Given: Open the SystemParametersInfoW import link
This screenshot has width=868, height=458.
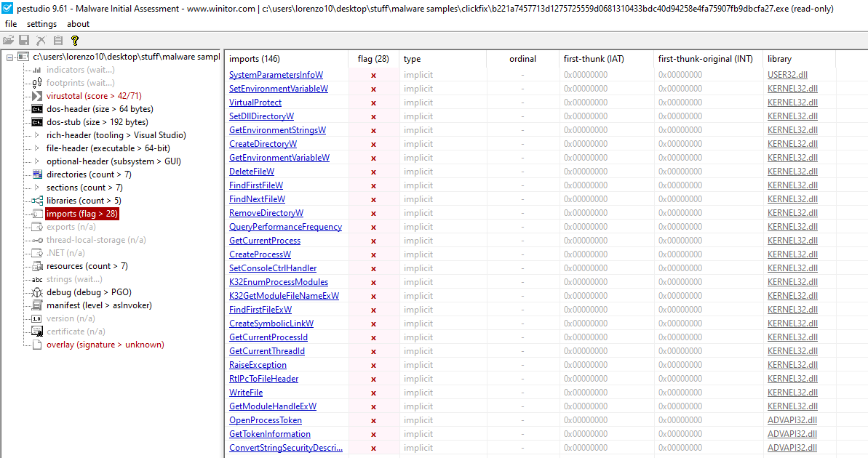Looking at the screenshot, I should 276,75.
